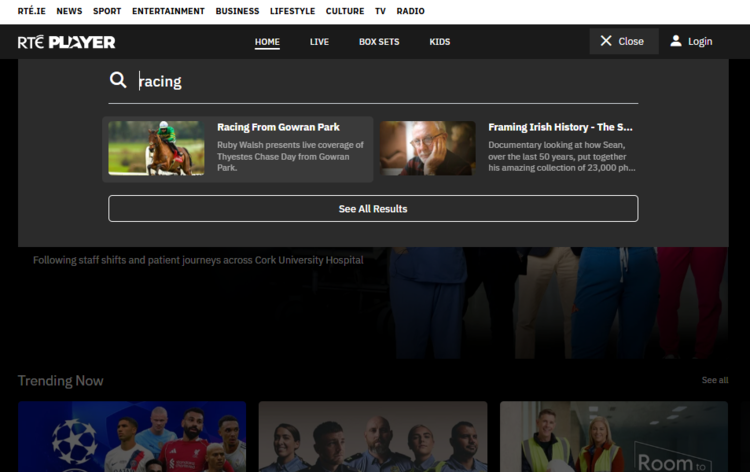Open the RADIO link

coord(410,11)
